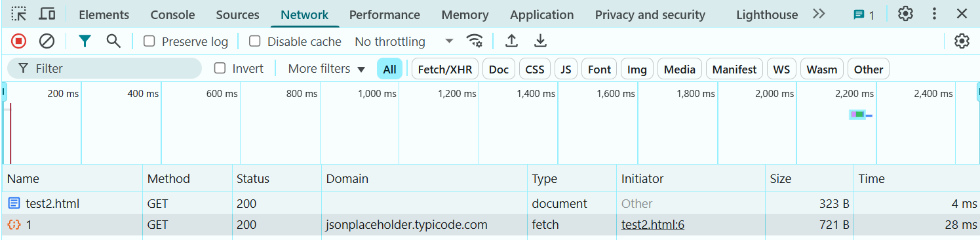The width and height of the screenshot is (980, 240).
Task: Open the No throttling dropdown
Action: [x=404, y=41]
